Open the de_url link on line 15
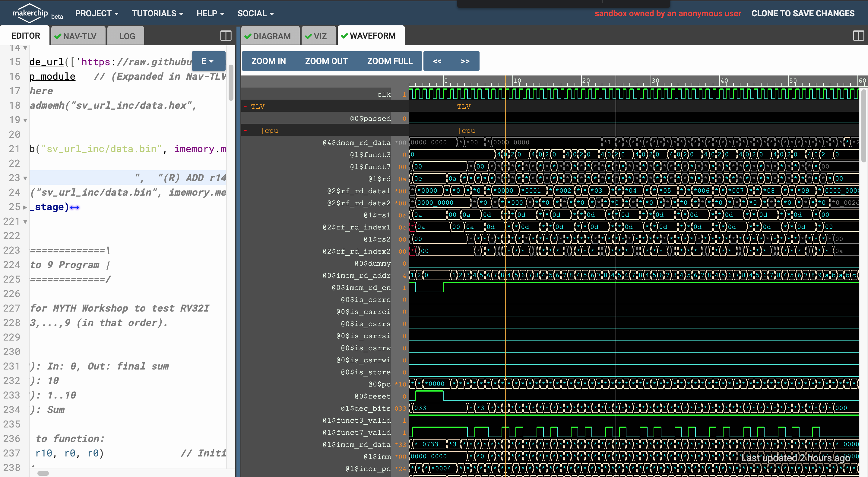The width and height of the screenshot is (868, 477). click(x=46, y=62)
